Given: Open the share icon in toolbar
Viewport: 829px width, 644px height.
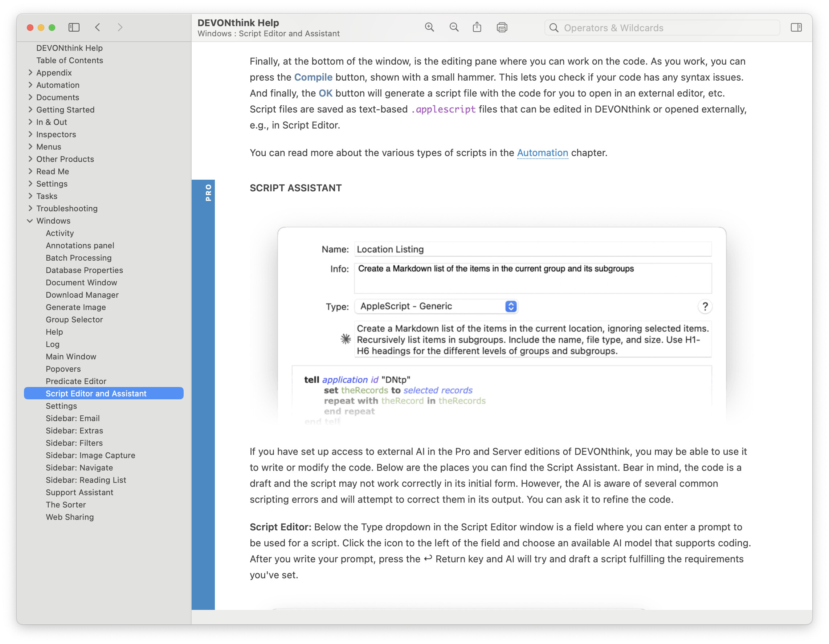Looking at the screenshot, I should 477,27.
